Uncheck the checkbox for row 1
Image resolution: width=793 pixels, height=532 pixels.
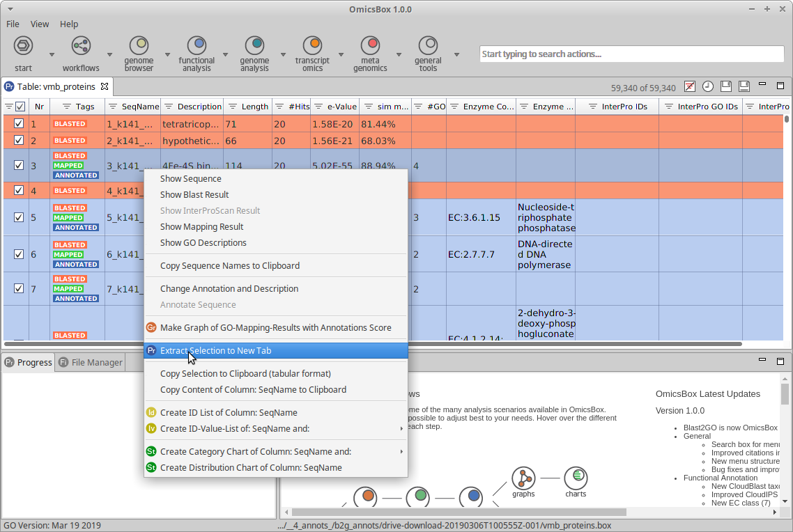[19, 124]
